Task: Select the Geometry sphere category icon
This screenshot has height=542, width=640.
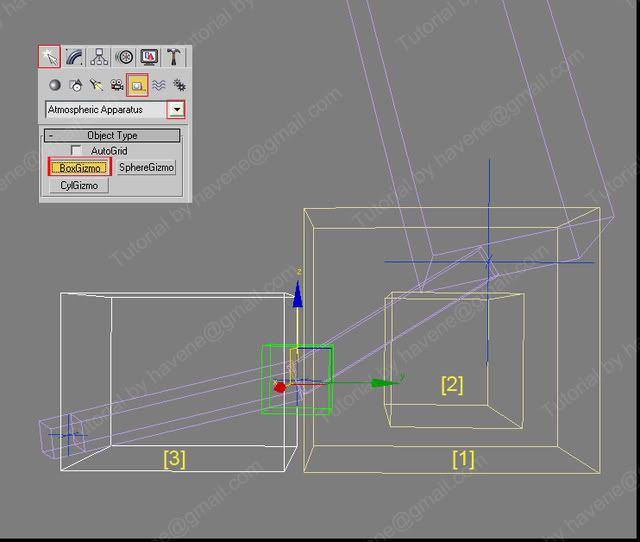Action: [55, 85]
